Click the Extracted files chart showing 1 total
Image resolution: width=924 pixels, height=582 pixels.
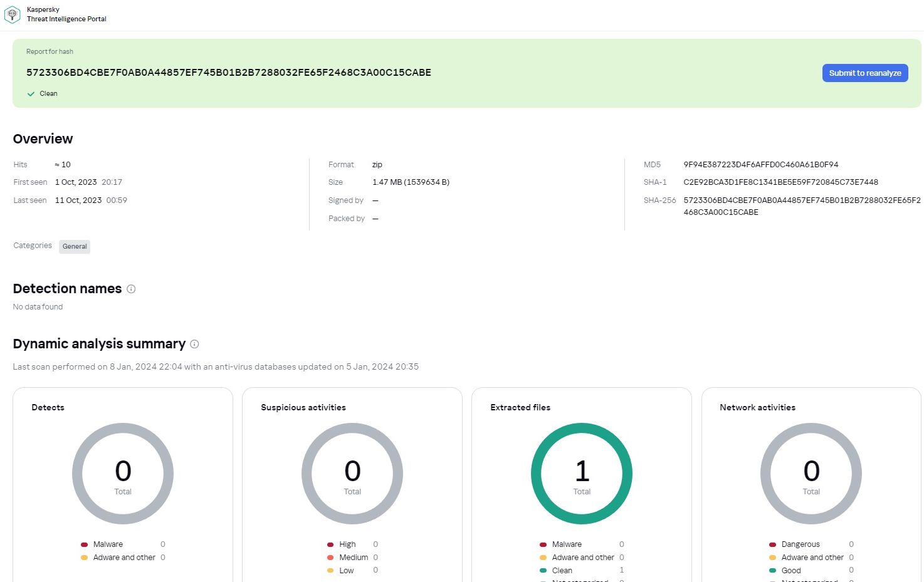pos(581,473)
